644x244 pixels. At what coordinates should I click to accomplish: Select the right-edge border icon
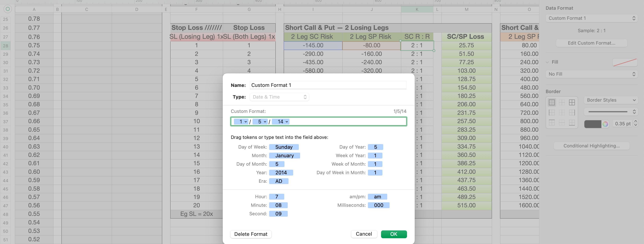pos(572,112)
